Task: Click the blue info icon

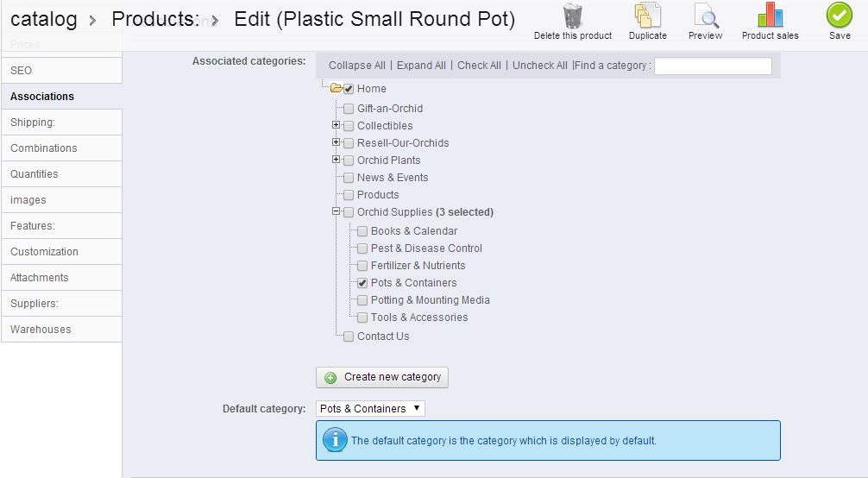Action: pos(335,440)
